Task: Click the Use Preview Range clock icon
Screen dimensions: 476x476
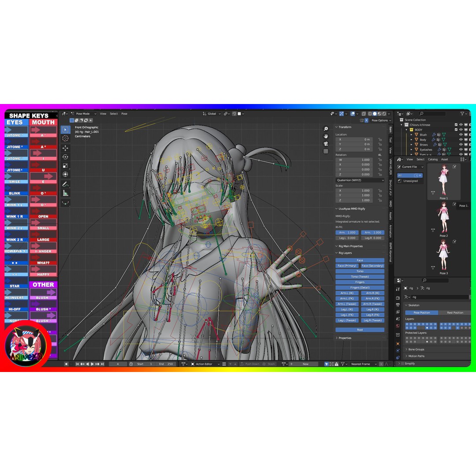Action: pyautogui.click(x=131, y=364)
